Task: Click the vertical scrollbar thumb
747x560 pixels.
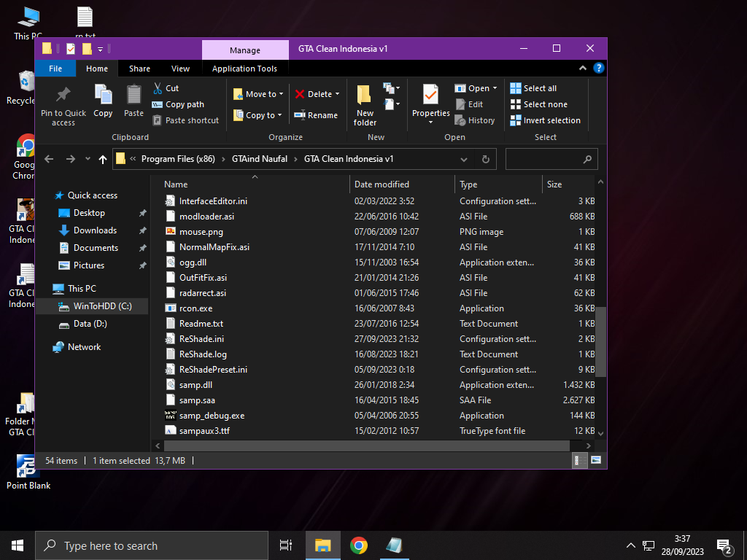Action: click(601, 342)
